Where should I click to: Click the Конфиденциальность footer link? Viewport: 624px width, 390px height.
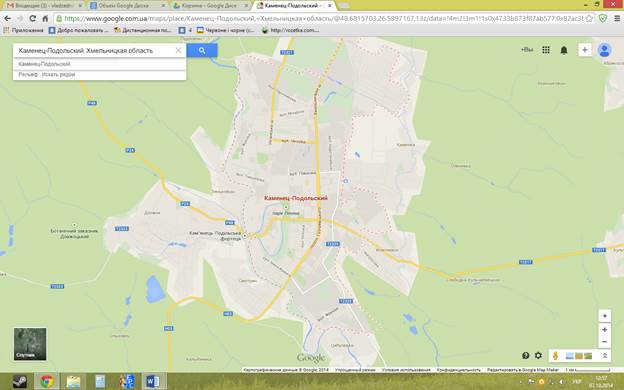[458, 370]
